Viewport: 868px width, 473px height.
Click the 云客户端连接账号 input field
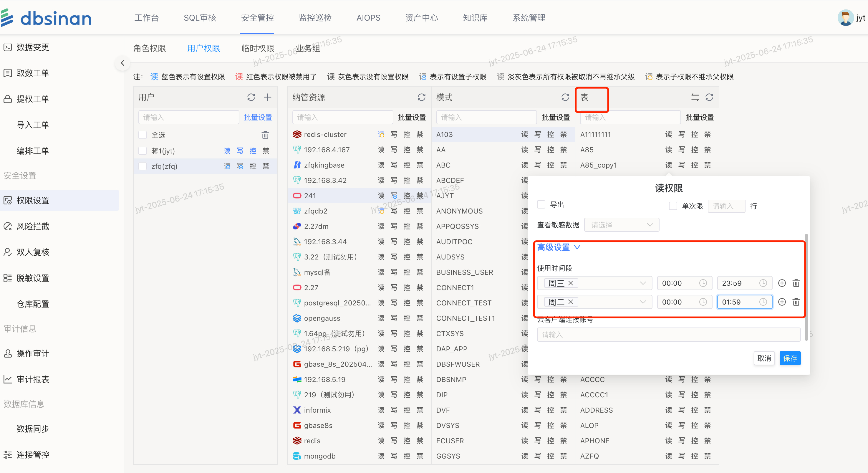[x=669, y=335]
